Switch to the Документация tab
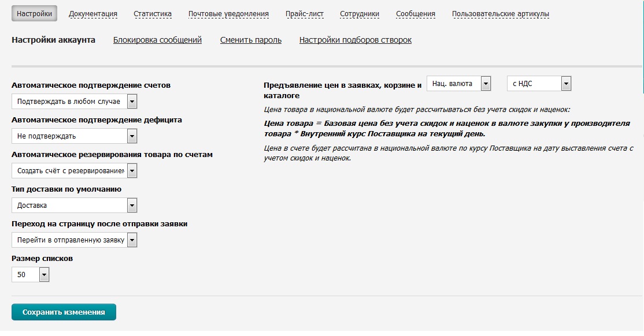 92,14
